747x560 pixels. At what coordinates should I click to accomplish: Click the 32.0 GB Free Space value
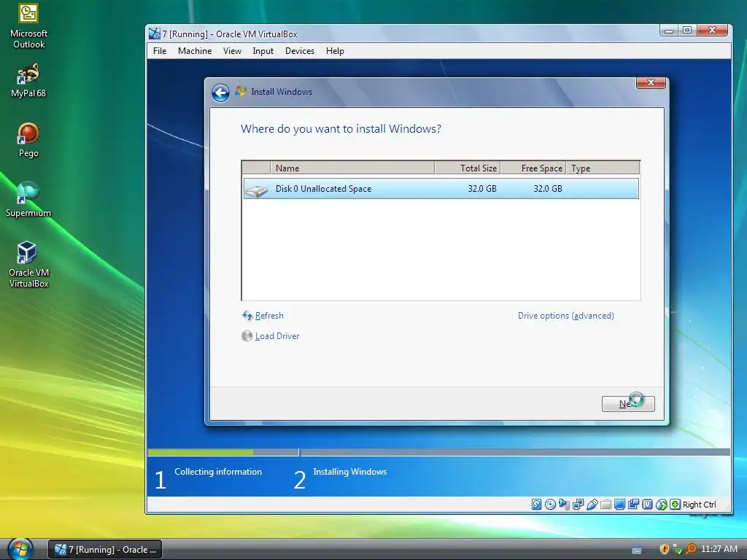coord(547,189)
